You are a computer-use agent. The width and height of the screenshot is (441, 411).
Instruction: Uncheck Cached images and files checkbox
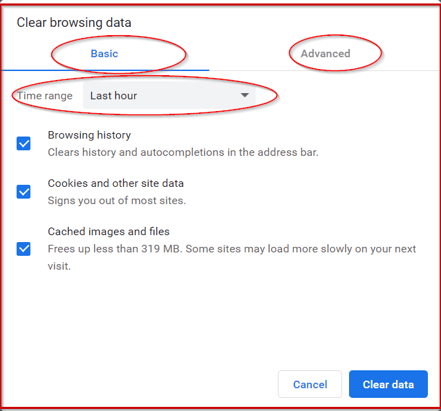(x=24, y=249)
